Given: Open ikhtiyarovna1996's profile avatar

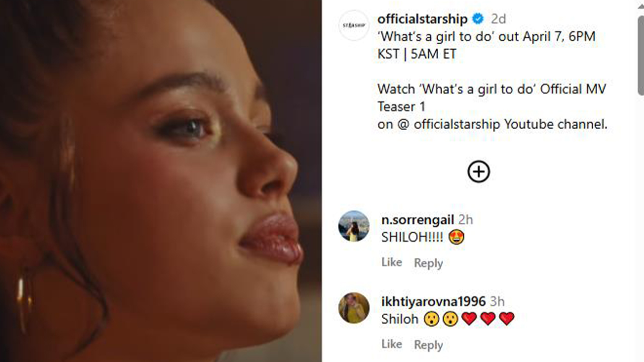Looking at the screenshot, I should point(354,308).
